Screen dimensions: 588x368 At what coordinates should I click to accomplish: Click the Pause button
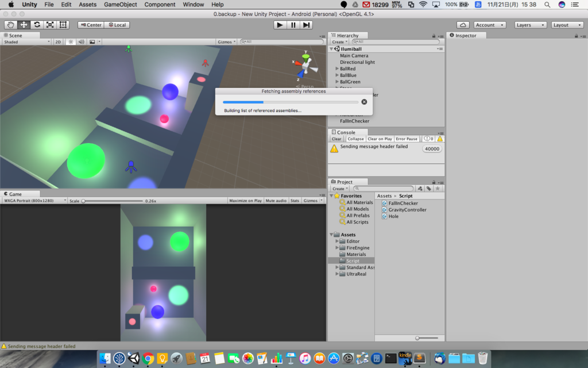[x=293, y=25]
